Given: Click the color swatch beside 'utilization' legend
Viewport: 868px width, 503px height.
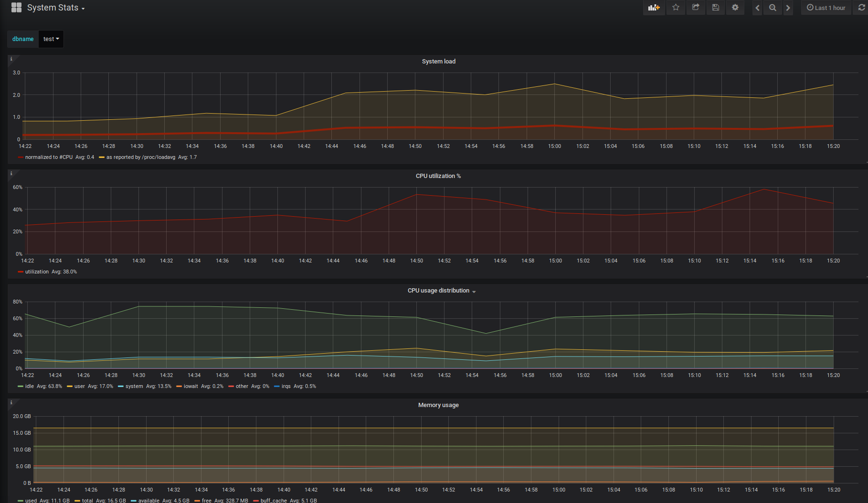Looking at the screenshot, I should (21, 272).
